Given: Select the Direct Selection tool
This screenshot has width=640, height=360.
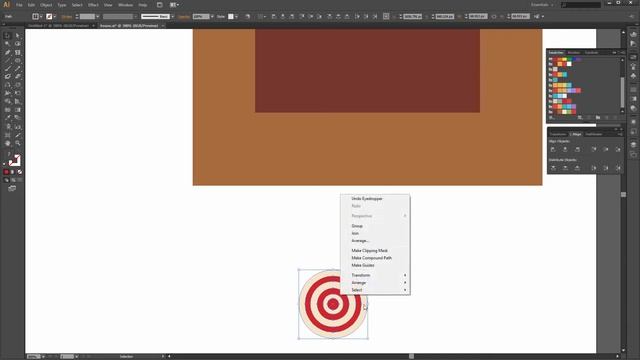Looking at the screenshot, I should tap(18, 36).
